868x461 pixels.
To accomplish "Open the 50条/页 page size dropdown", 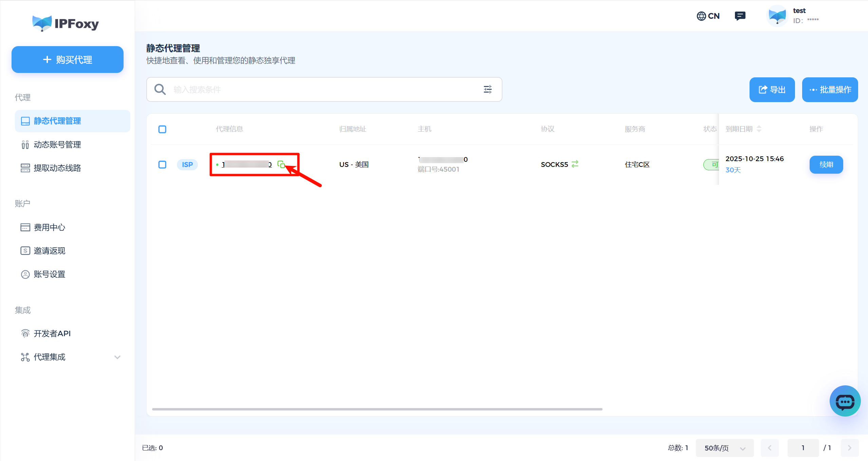I will (x=724, y=448).
